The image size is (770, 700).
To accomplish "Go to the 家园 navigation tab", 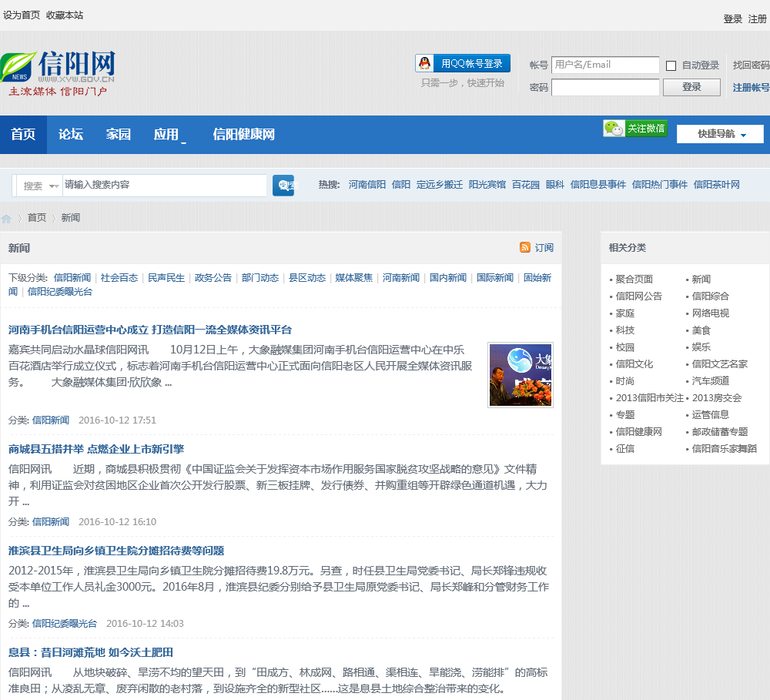I will pyautogui.click(x=119, y=135).
